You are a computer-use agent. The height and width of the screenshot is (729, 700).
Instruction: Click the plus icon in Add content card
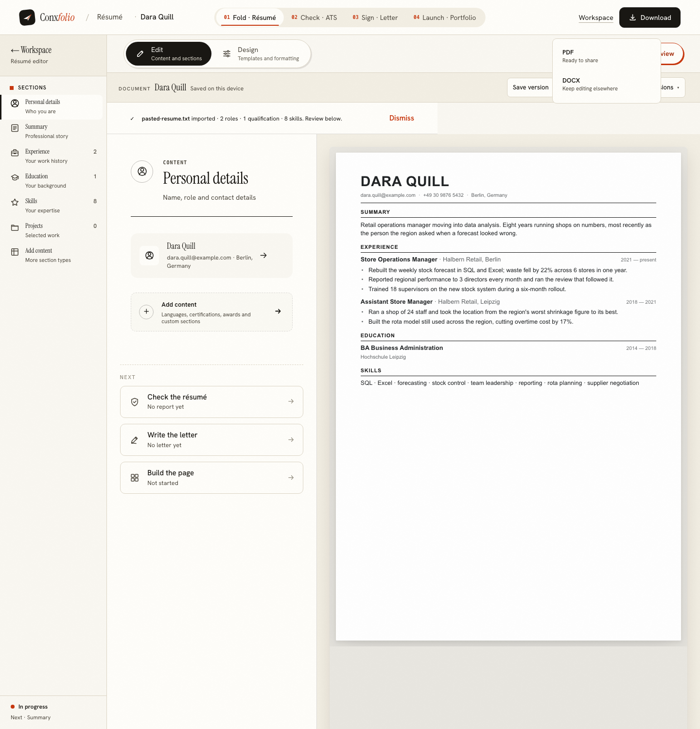[x=146, y=312]
